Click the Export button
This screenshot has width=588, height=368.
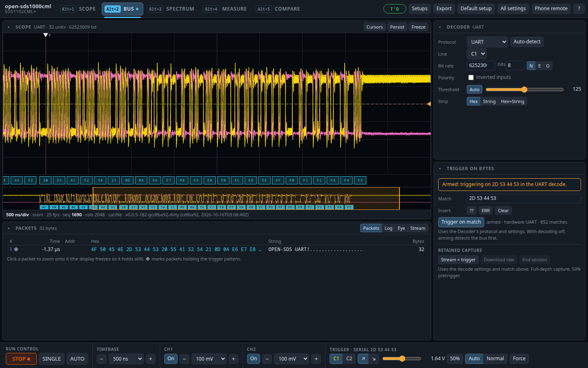coord(444,9)
